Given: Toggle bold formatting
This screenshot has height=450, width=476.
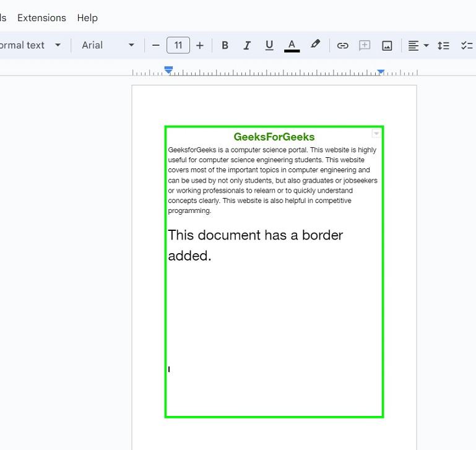Looking at the screenshot, I should coord(225,45).
